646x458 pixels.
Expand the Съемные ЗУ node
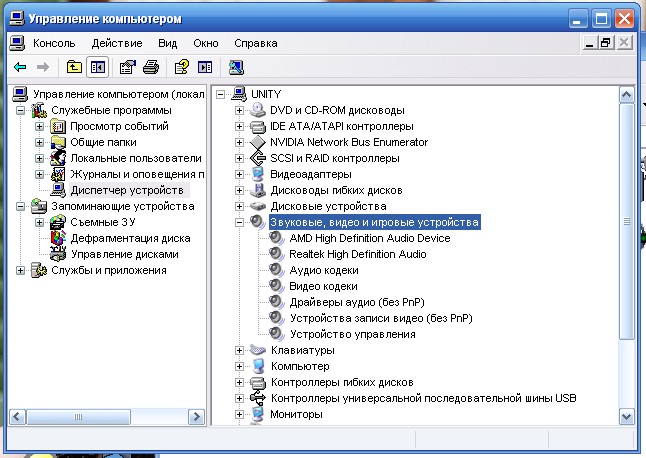(x=39, y=222)
